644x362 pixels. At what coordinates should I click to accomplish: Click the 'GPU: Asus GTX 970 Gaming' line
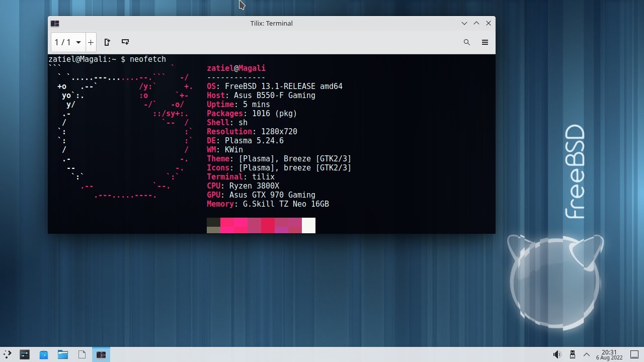tap(261, 195)
